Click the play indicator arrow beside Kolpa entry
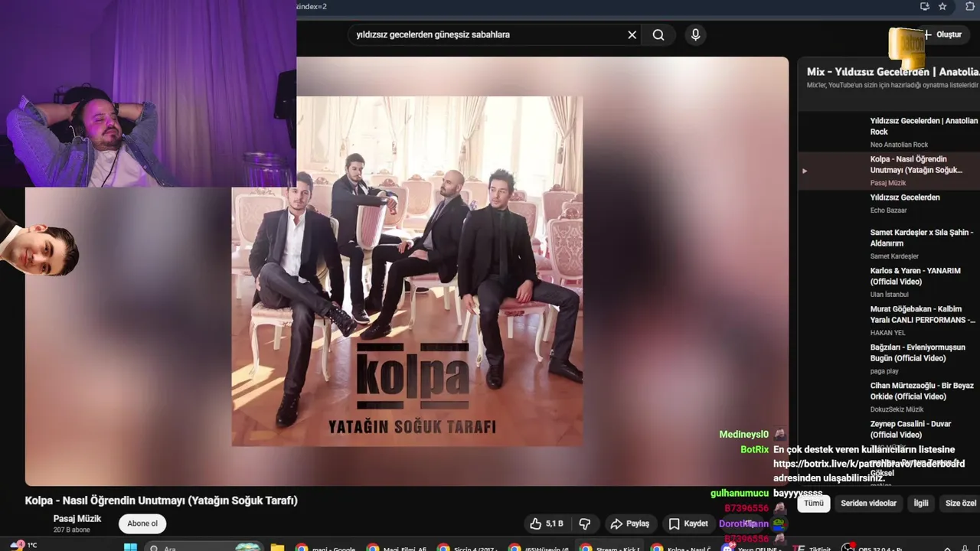Screen dimensions: 980x551 coord(804,171)
